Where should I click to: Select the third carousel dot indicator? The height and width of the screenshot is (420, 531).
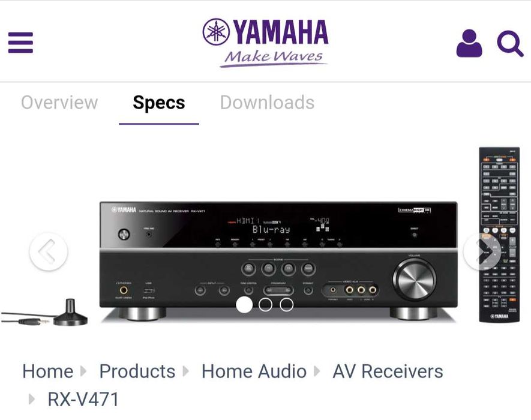point(286,305)
